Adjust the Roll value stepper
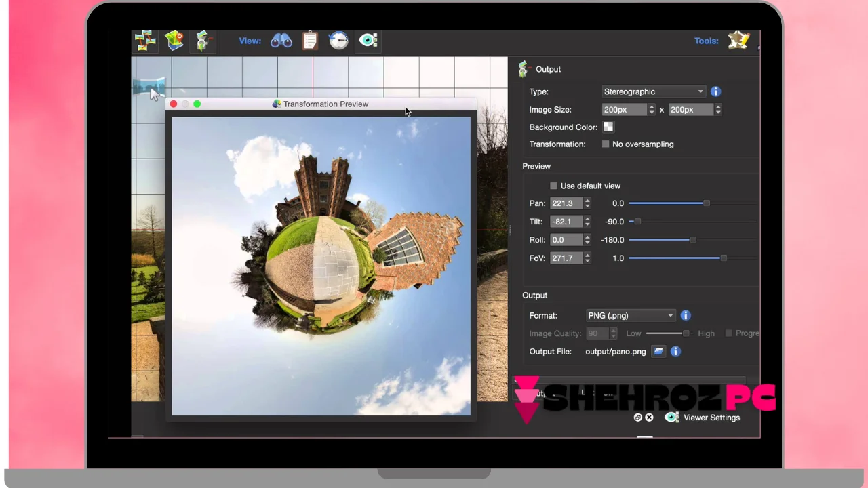 tap(587, 240)
